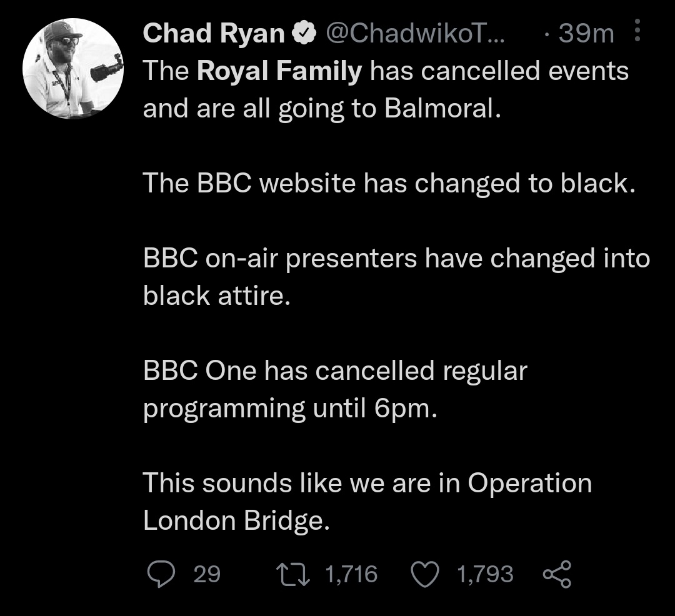Viewport: 675px width, 616px height.
Task: View the 1,716 retweets count
Action: coord(351,574)
